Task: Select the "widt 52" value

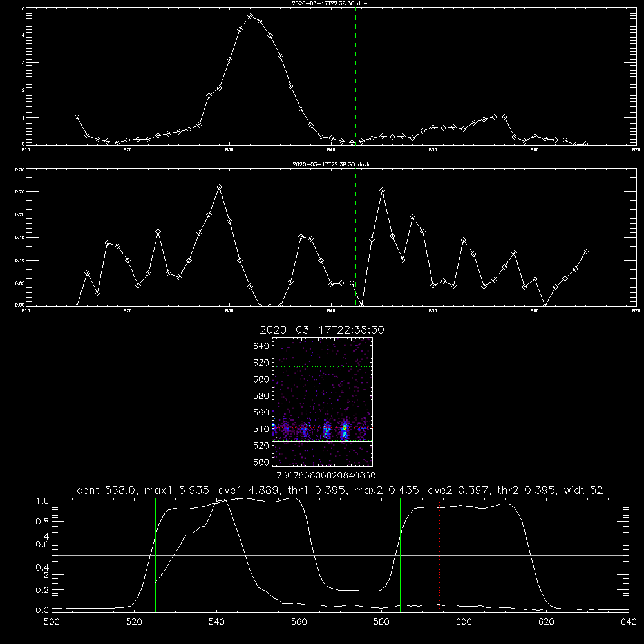Action: (583, 490)
